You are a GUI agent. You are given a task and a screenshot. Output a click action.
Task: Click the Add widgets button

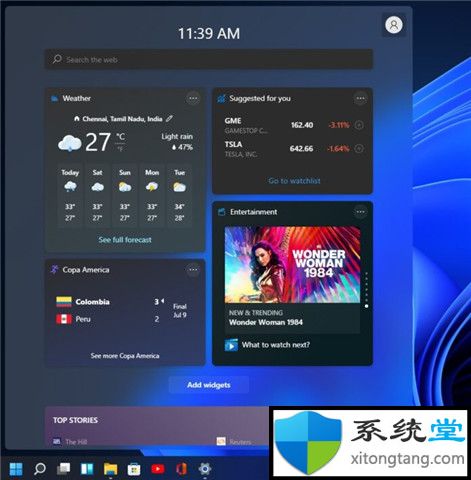[209, 385]
